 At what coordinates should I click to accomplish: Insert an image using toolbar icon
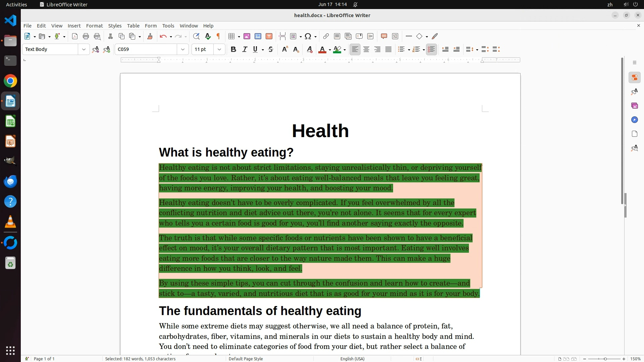click(x=247, y=36)
